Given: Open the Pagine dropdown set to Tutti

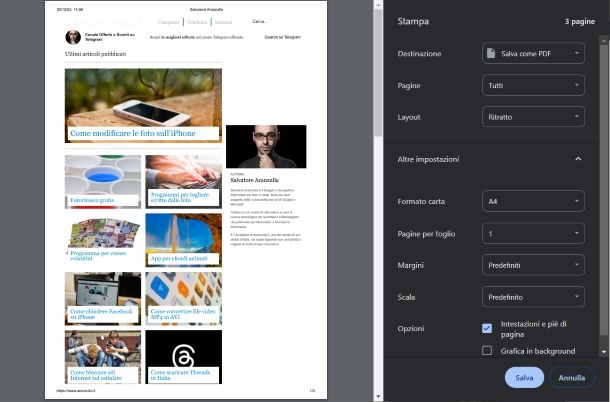Looking at the screenshot, I should click(533, 85).
